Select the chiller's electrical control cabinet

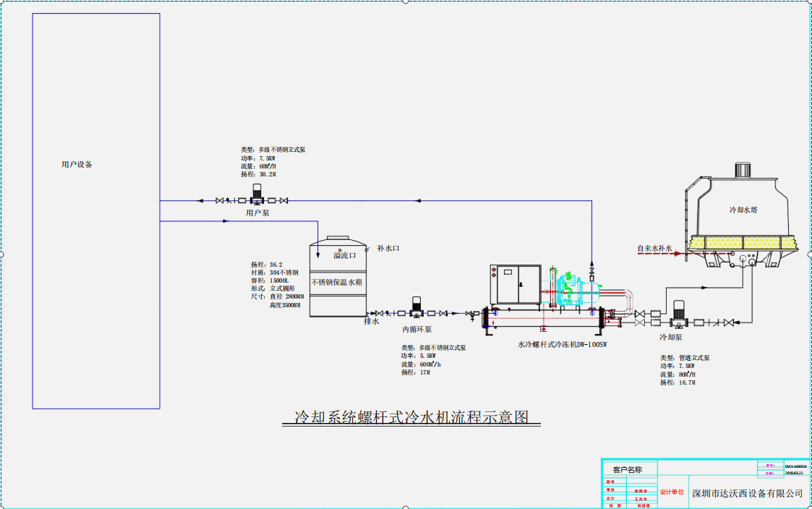pos(516,284)
